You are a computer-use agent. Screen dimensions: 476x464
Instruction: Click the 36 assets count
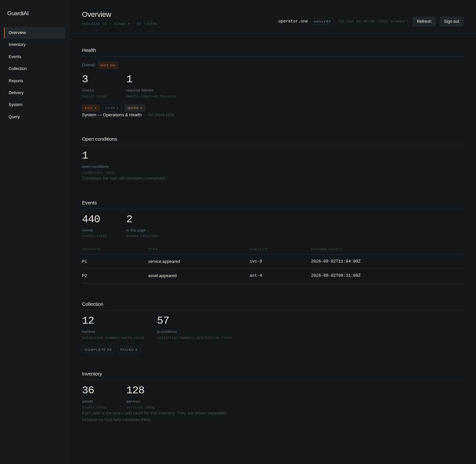[x=88, y=390]
